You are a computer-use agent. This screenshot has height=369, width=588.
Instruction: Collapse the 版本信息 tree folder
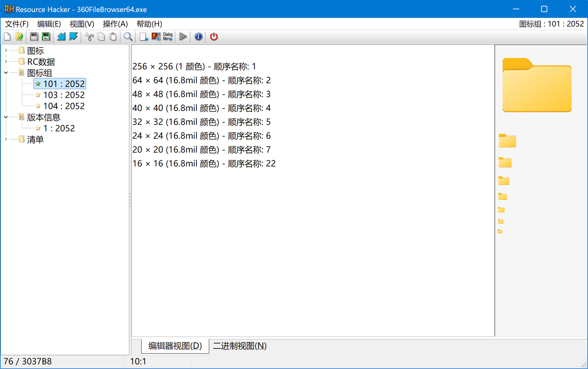(6, 117)
